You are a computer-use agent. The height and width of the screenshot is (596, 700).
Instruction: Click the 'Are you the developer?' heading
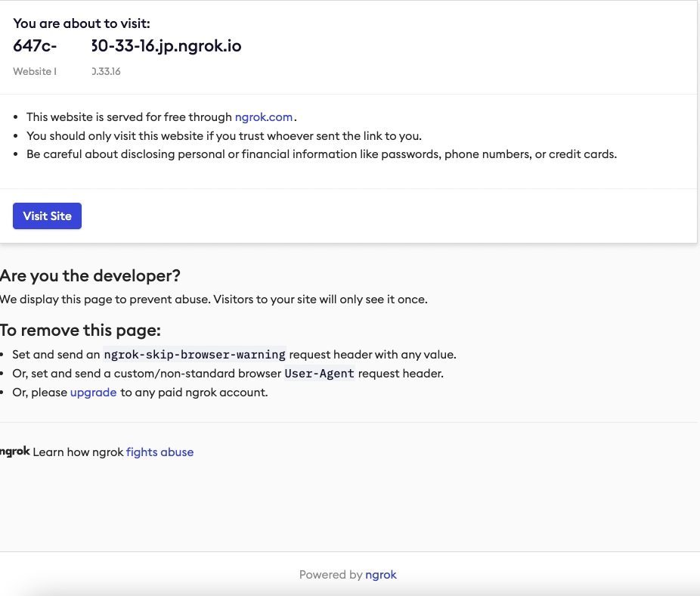[x=90, y=275]
